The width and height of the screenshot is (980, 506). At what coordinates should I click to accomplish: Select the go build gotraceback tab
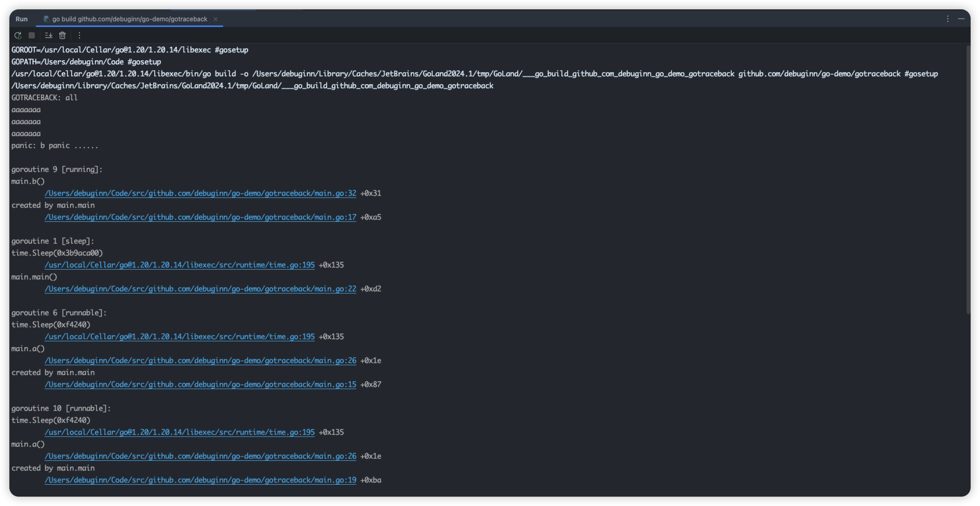point(129,19)
